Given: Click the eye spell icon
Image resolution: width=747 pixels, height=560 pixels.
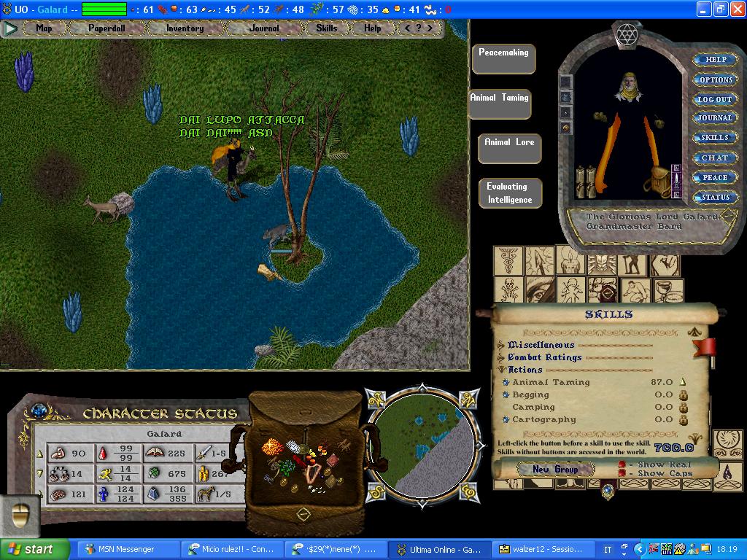Looking at the screenshot, I should click(x=540, y=290).
